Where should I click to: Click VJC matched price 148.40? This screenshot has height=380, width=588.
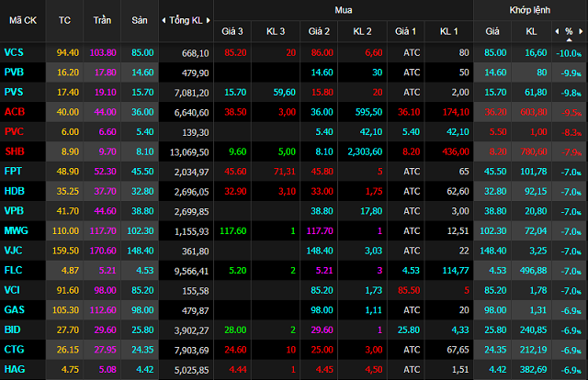[493, 251]
